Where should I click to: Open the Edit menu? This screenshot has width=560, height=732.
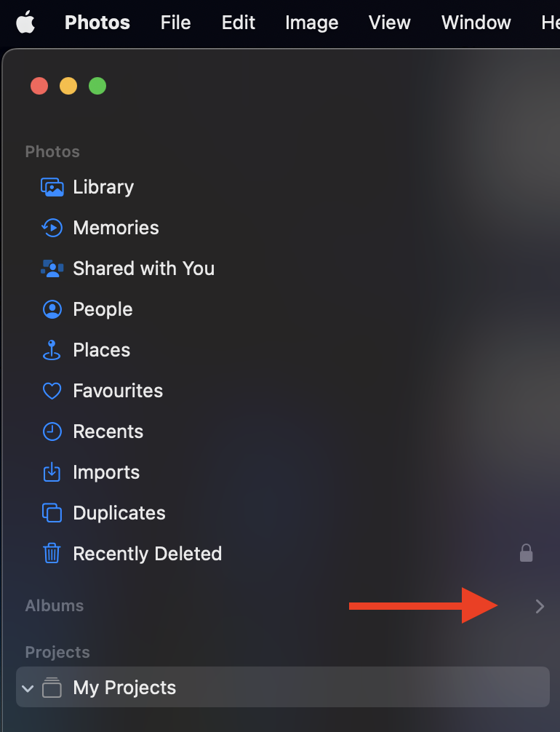238,23
